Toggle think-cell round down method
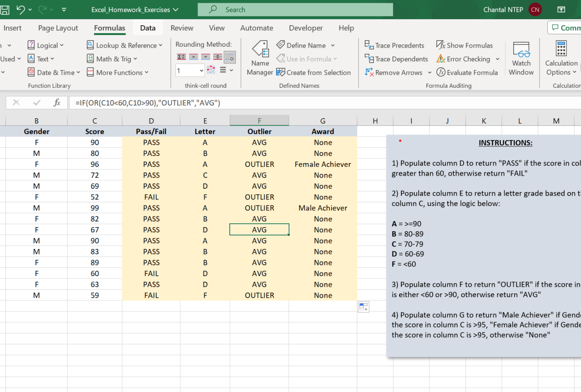 click(x=206, y=57)
